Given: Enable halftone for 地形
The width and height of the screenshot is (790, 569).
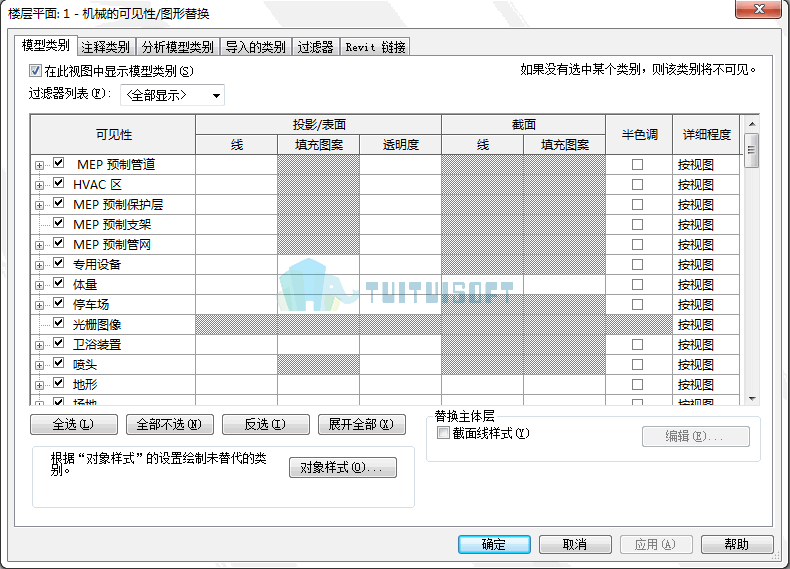Looking at the screenshot, I should tap(637, 385).
